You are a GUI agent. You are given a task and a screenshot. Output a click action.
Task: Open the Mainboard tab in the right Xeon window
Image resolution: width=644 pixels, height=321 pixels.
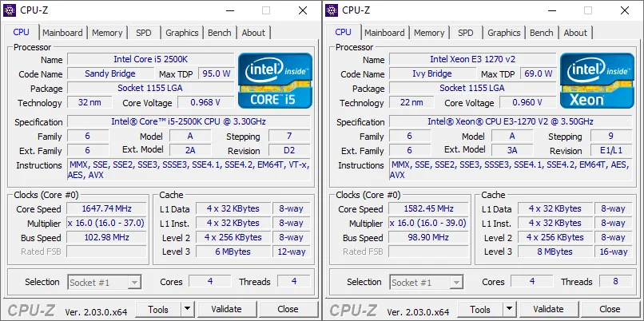click(384, 33)
